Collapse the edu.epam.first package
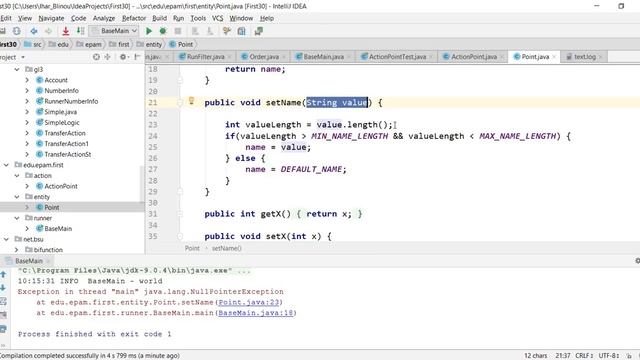640x360 pixels. (6, 165)
